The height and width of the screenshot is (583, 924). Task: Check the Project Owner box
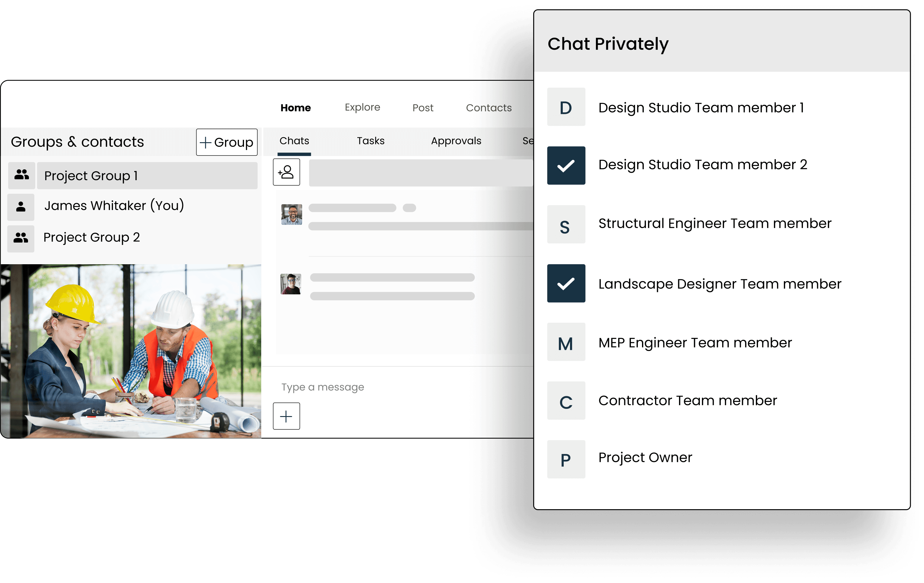[x=566, y=459]
